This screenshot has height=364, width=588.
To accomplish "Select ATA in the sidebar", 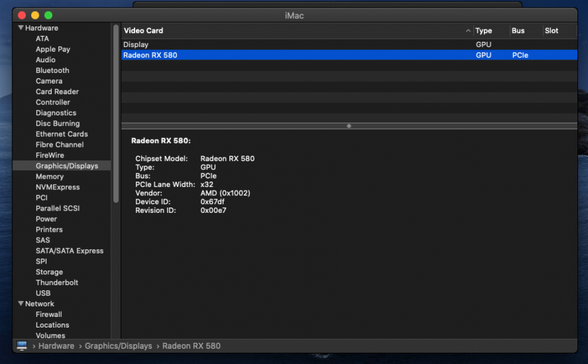I will pos(42,39).
